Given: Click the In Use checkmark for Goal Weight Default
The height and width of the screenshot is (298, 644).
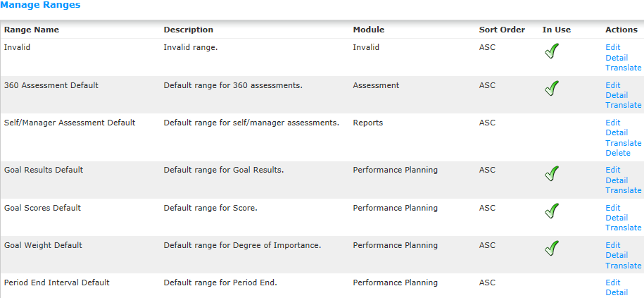Looking at the screenshot, I should click(552, 248).
